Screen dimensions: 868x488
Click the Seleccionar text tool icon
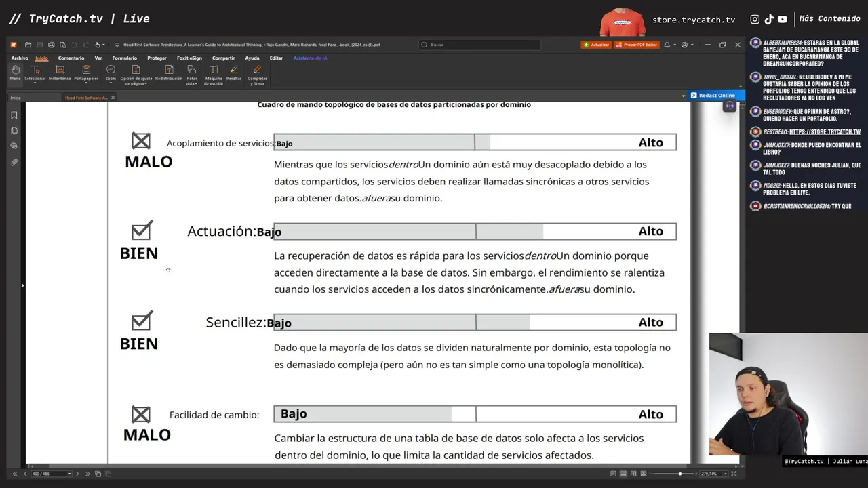[35, 70]
